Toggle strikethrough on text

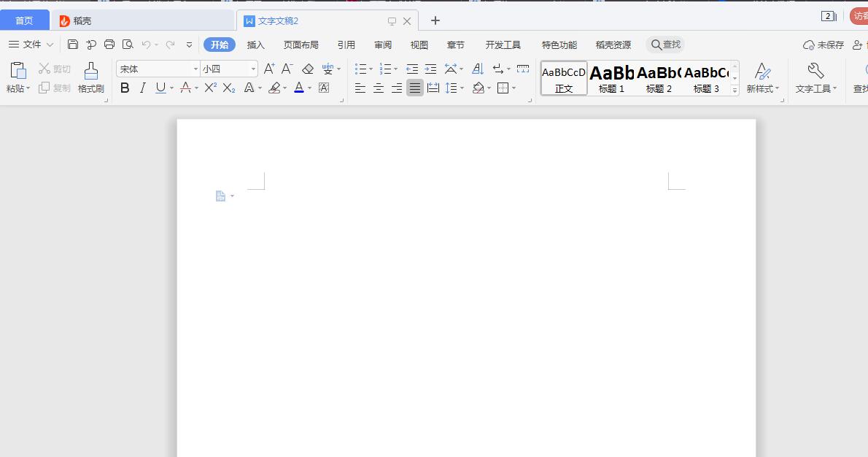click(x=185, y=88)
